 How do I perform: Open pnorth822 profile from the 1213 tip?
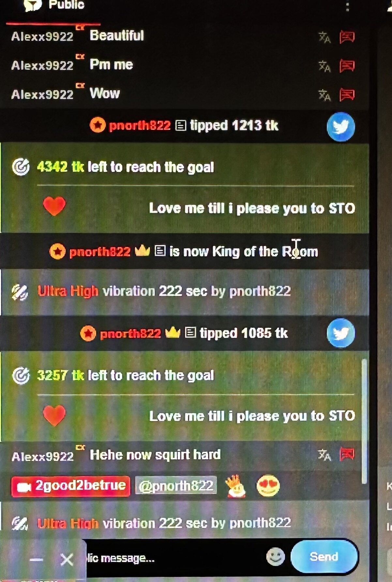140,126
